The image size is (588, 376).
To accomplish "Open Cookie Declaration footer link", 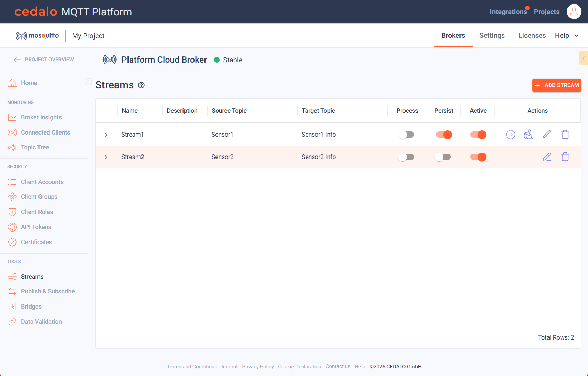I will (299, 367).
